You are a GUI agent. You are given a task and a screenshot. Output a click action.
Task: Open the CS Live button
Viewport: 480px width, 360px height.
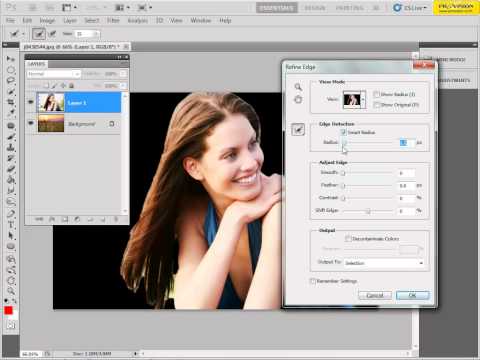[410, 7]
